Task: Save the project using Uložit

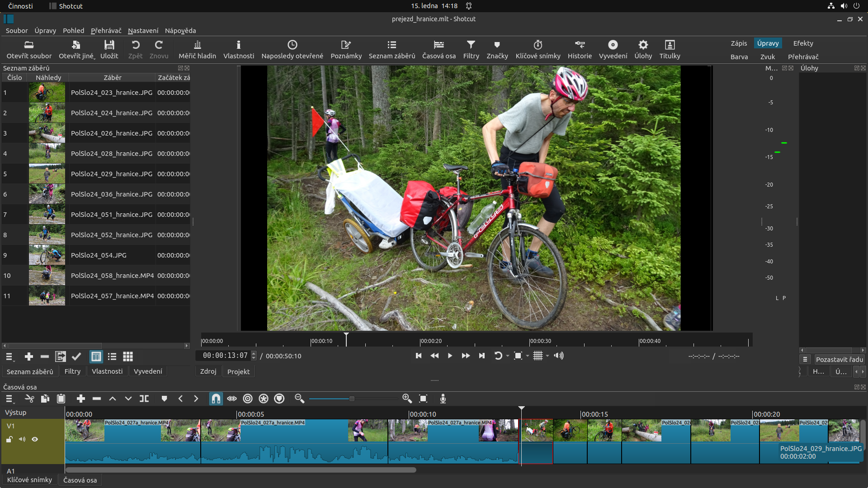Action: click(x=108, y=49)
